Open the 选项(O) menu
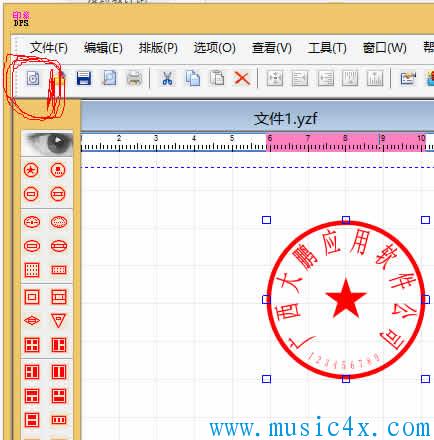The width and height of the screenshot is (434, 440). 214,48
